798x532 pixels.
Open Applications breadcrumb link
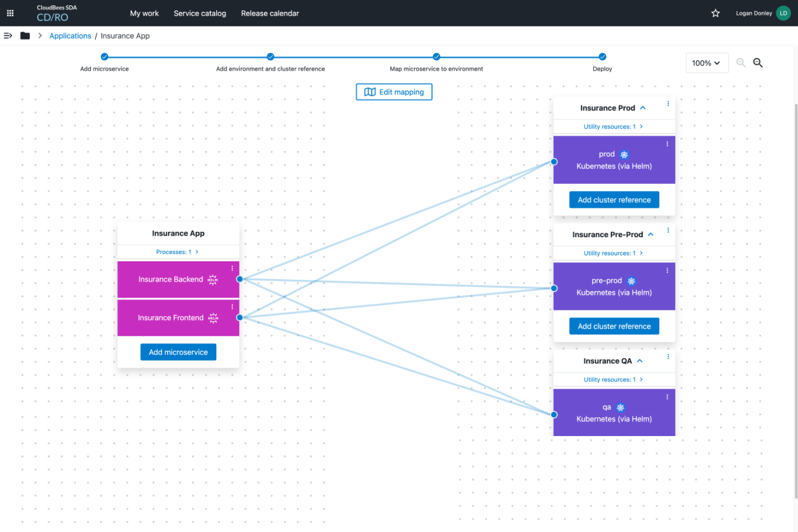click(x=70, y=36)
